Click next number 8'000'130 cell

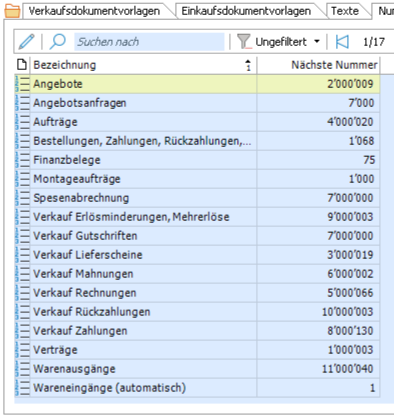pos(318,331)
